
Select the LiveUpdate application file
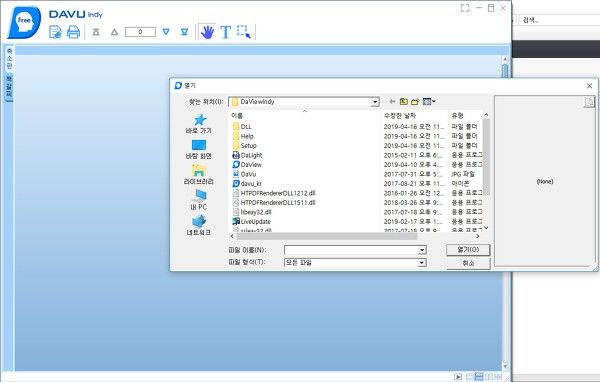[251, 222]
